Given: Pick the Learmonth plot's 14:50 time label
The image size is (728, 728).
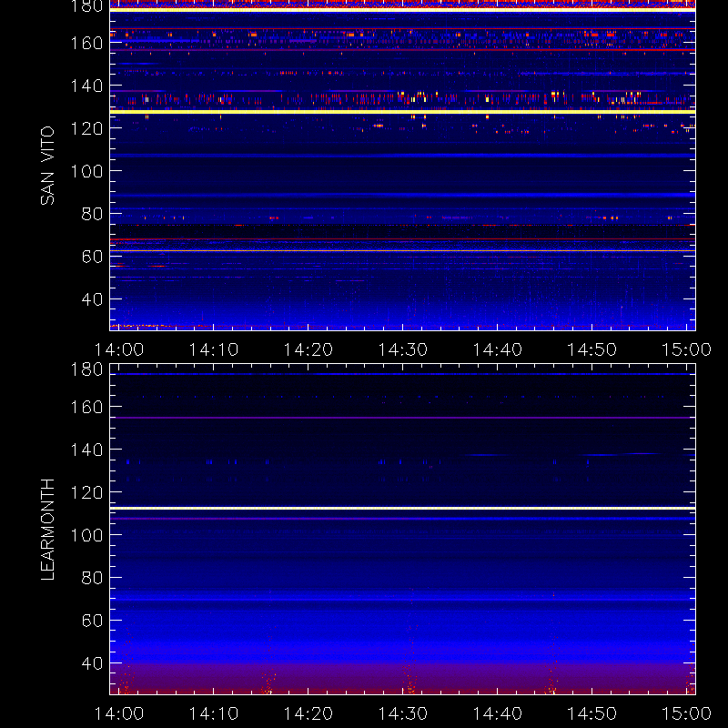Looking at the screenshot, I should [x=592, y=713].
